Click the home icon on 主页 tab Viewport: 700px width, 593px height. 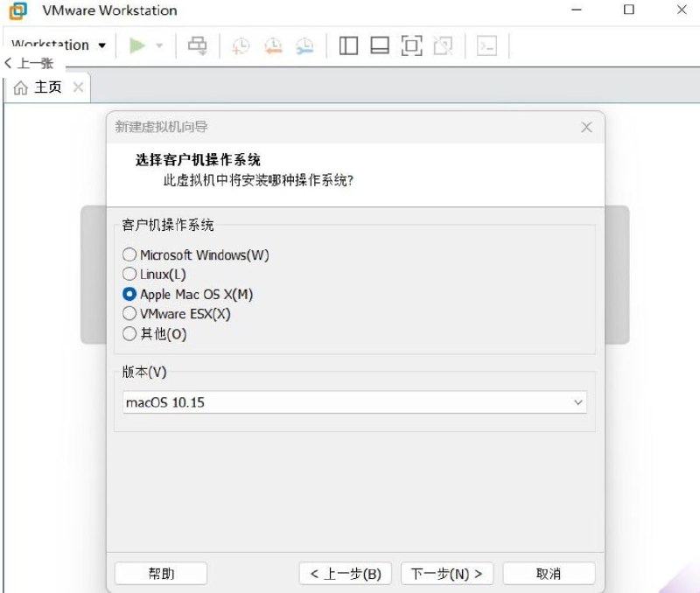(x=20, y=87)
